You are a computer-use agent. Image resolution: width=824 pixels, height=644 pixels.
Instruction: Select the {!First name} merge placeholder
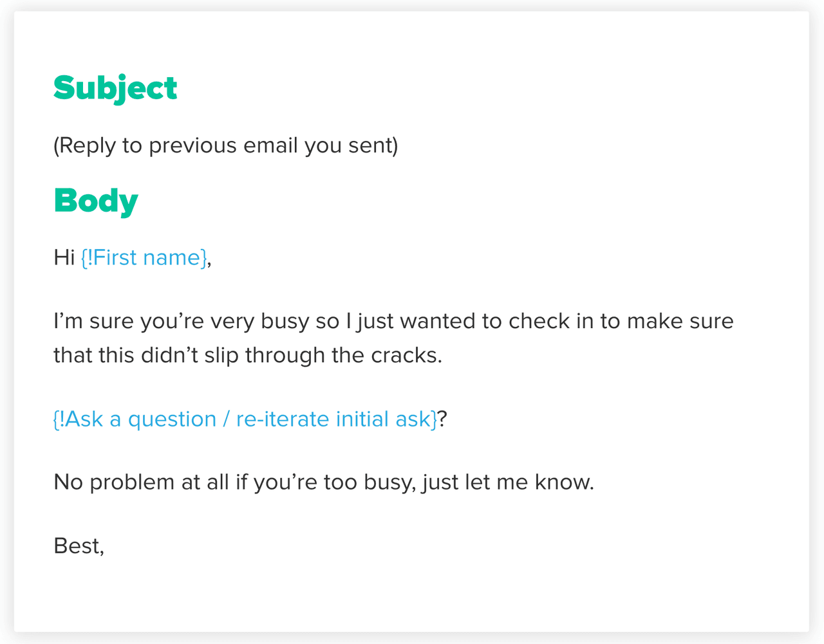pos(144,257)
